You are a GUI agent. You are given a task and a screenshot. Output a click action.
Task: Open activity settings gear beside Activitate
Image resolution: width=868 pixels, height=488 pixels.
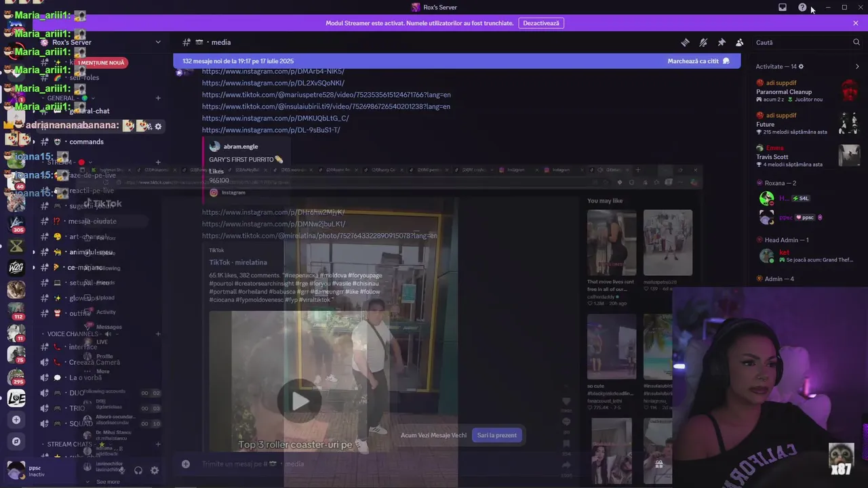(801, 66)
